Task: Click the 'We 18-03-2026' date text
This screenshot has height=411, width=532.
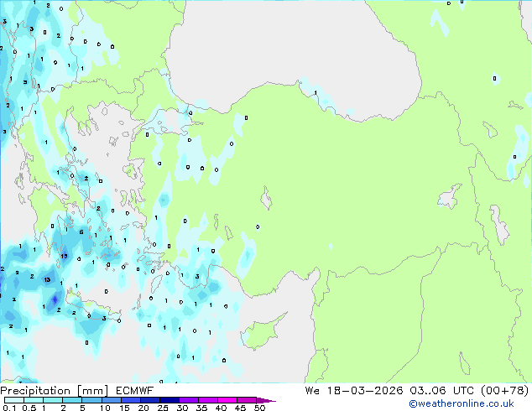Action: [x=354, y=391]
